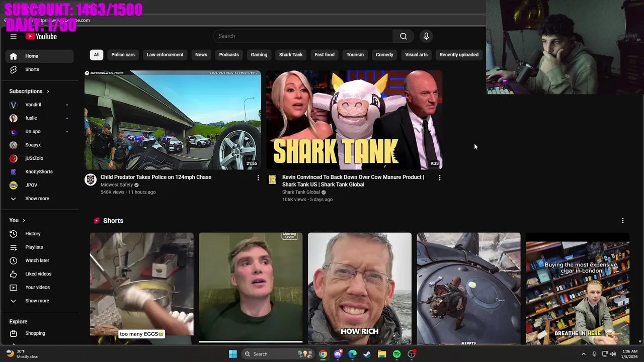Open the Vandiril channel subscription

(x=39, y=105)
